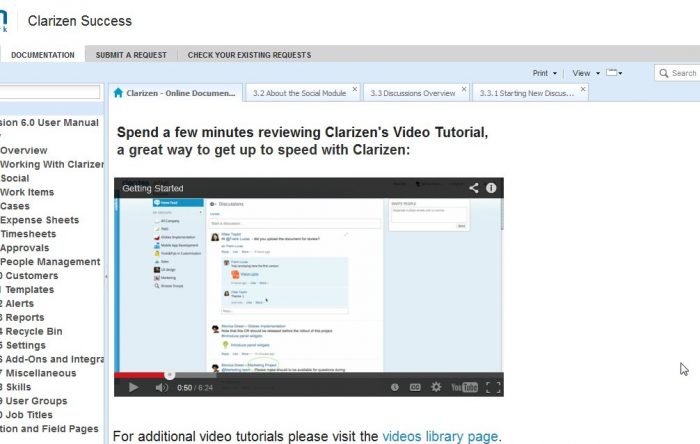This screenshot has width=700, height=444.
Task: Play the Getting Started video
Action: pos(133,387)
